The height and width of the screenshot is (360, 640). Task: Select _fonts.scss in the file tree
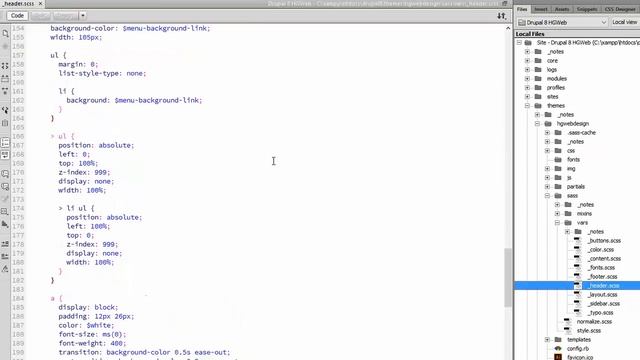[x=601, y=268]
